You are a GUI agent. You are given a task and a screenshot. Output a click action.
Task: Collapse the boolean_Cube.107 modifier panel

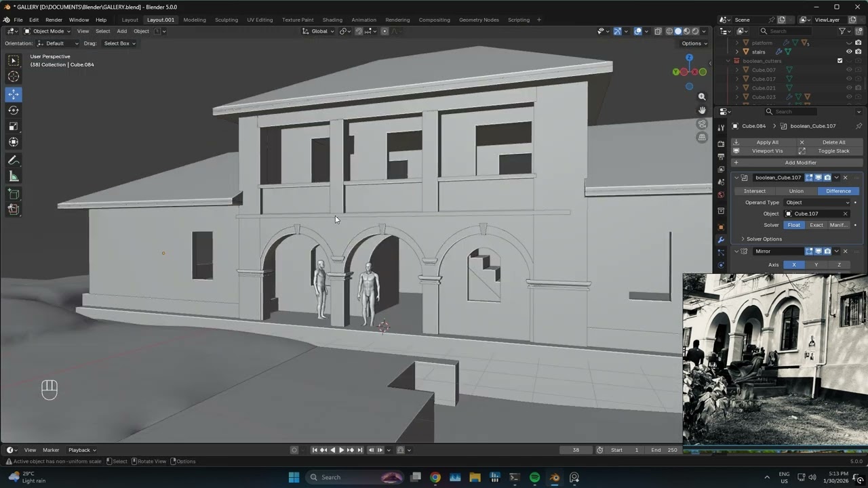pos(736,178)
